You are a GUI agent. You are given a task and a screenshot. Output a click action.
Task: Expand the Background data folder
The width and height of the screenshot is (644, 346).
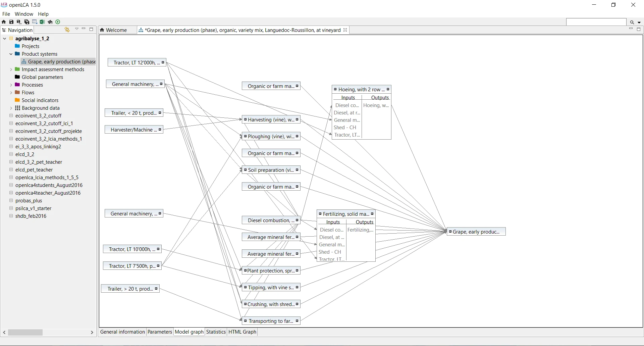[x=11, y=108]
